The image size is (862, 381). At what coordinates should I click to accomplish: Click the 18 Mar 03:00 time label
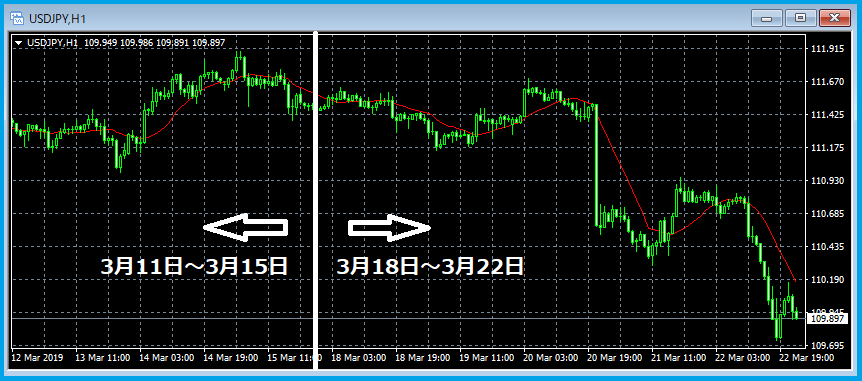tap(359, 357)
